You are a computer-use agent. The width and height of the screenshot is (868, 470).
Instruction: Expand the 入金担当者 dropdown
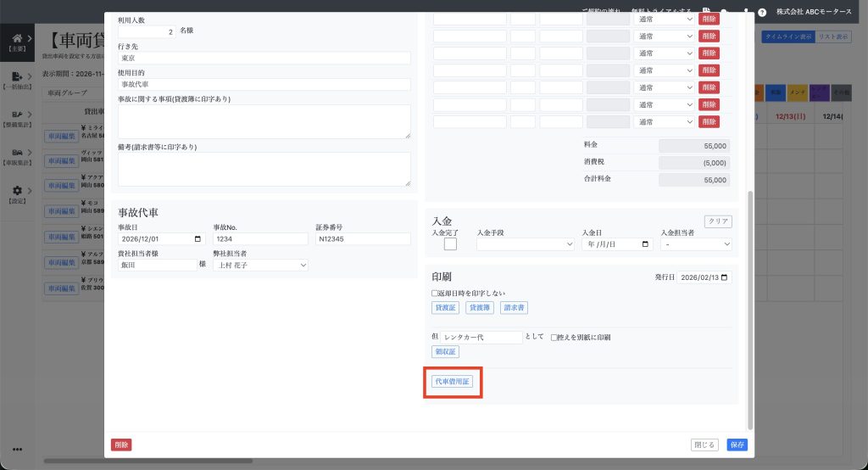pos(696,244)
